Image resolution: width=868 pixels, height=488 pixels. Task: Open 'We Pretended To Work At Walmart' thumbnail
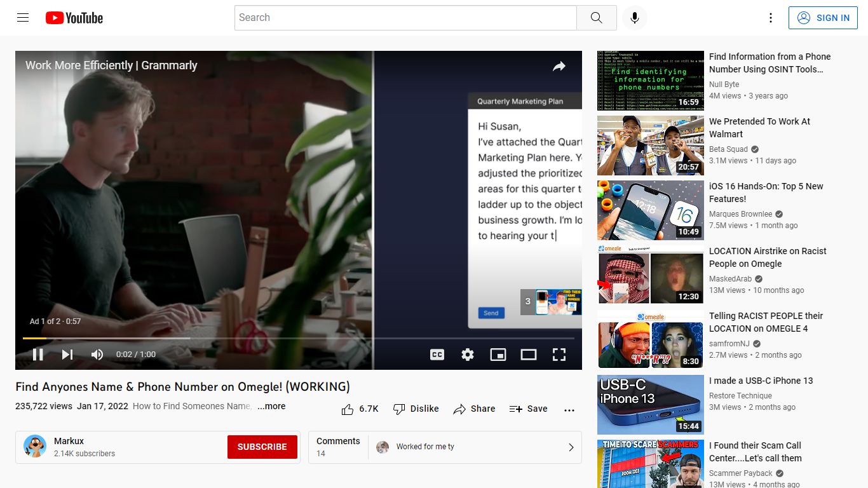pyautogui.click(x=651, y=146)
